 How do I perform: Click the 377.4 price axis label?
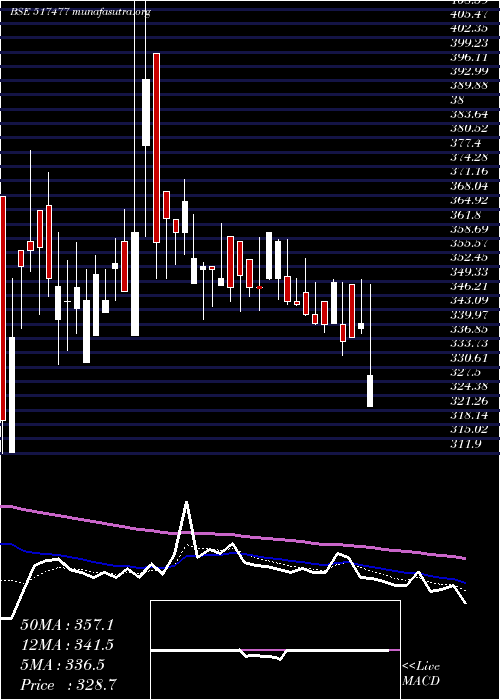[466, 143]
